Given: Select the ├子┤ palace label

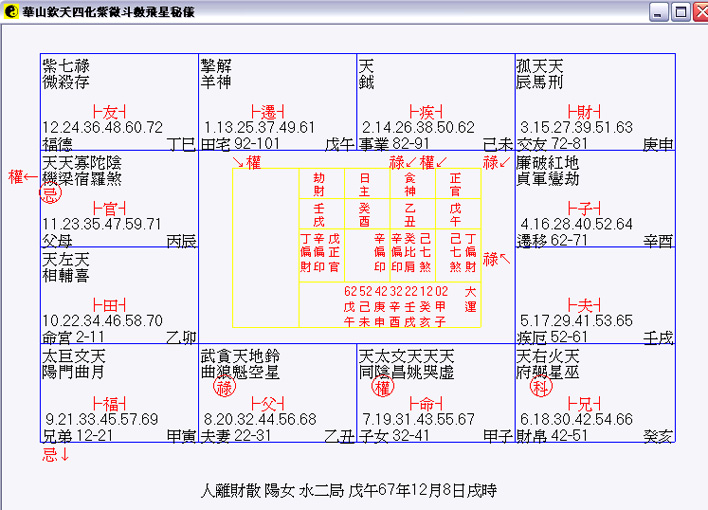Looking at the screenshot, I should pyautogui.click(x=584, y=209).
